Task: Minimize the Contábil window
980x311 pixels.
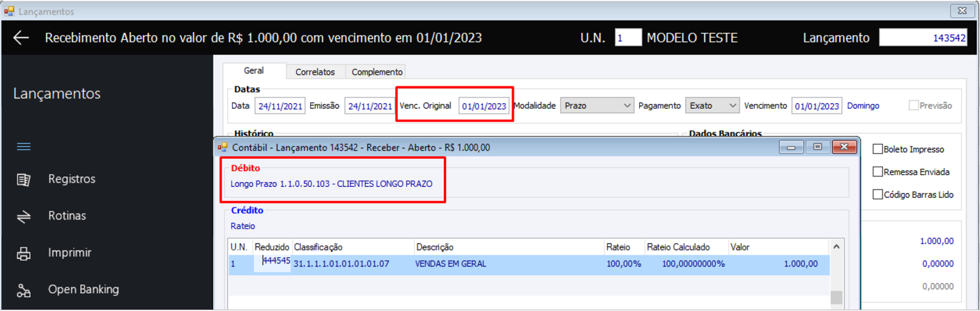Action: click(791, 147)
